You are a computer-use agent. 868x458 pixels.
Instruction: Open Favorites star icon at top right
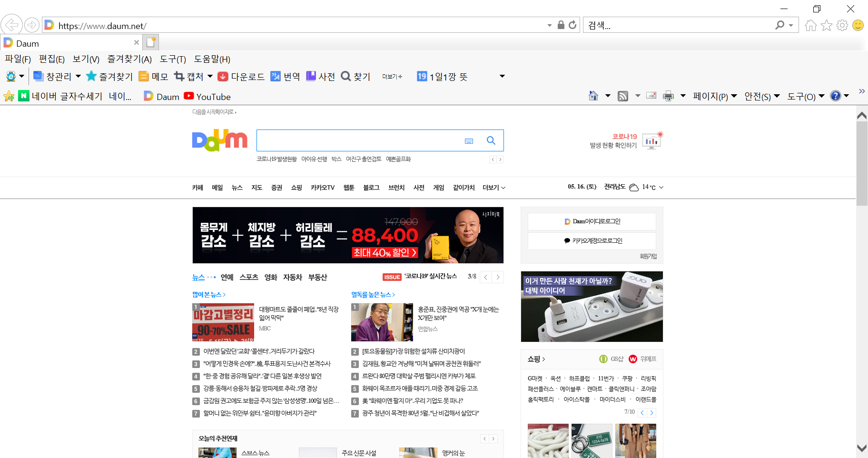pyautogui.click(x=827, y=25)
